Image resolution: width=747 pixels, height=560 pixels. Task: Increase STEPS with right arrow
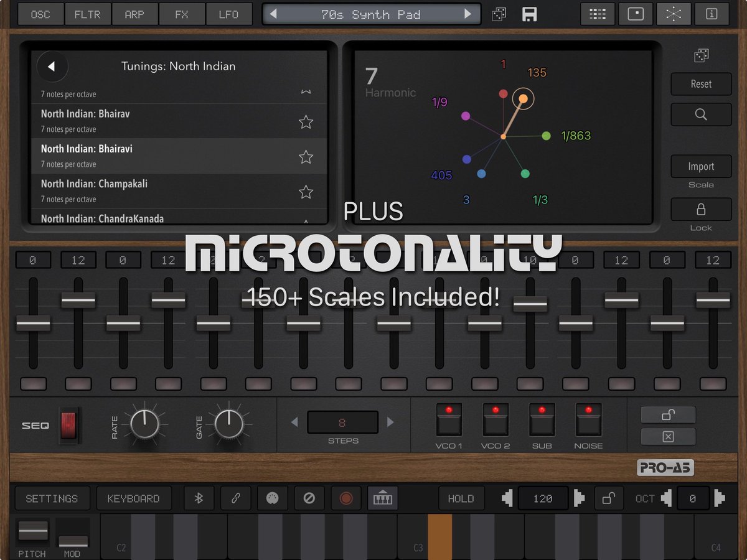pyautogui.click(x=390, y=422)
